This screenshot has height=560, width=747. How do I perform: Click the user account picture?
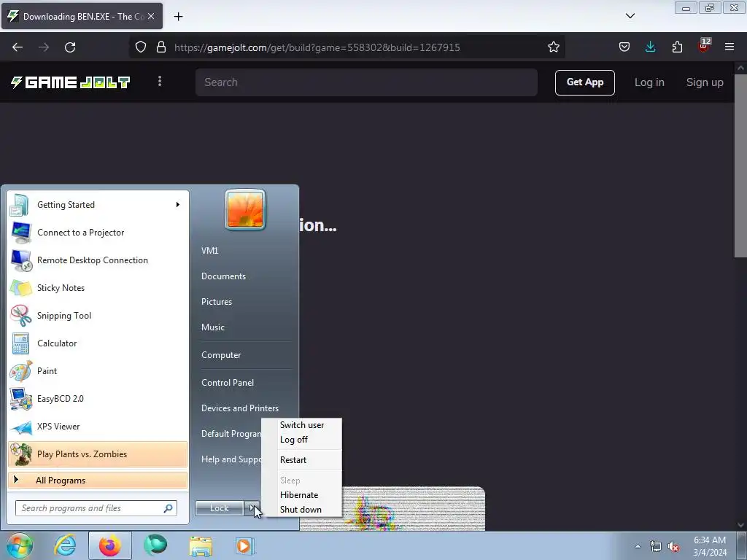click(245, 209)
